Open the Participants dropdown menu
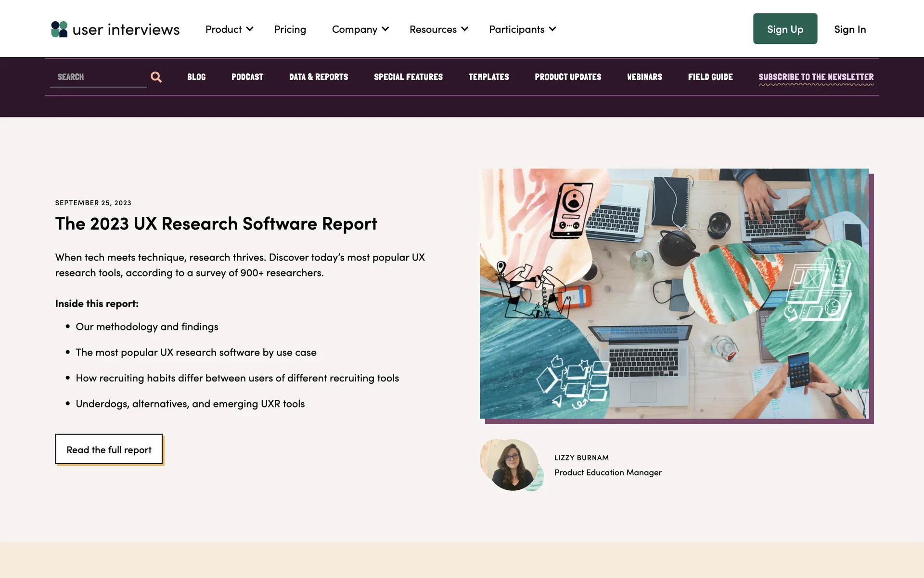Screen dimensions: 924x578 (522, 29)
